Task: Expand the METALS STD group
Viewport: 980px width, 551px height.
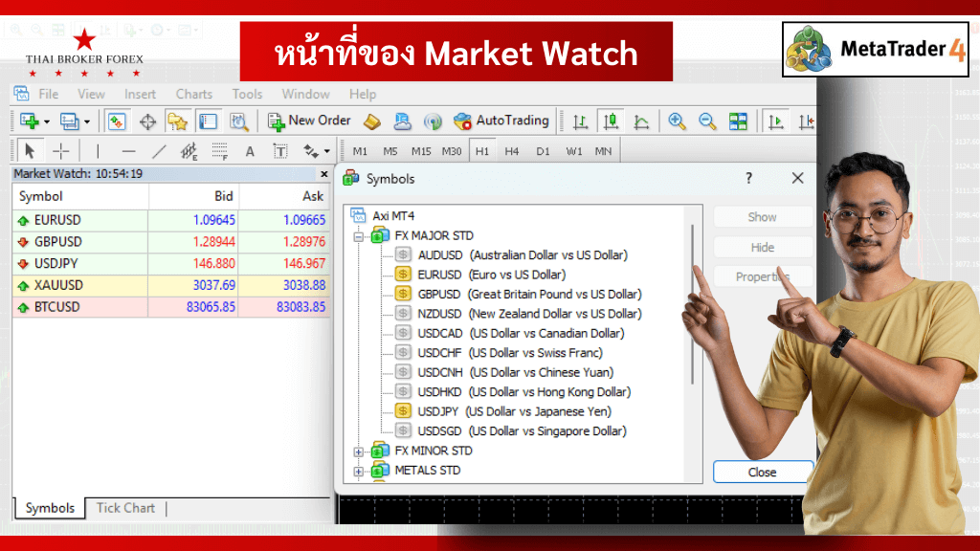Action: 358,471
